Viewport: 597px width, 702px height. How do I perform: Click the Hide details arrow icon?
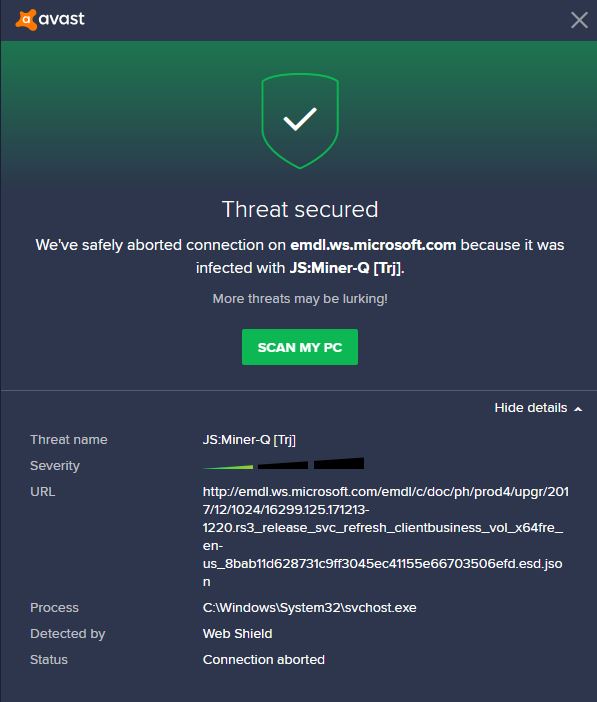[578, 409]
